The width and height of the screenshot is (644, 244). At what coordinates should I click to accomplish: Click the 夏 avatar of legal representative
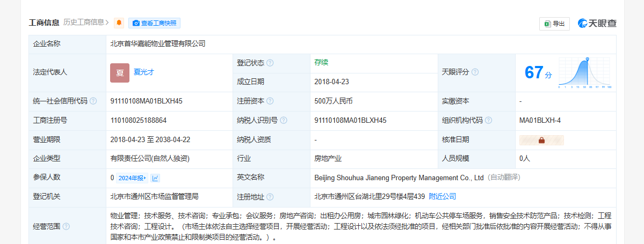pos(120,72)
